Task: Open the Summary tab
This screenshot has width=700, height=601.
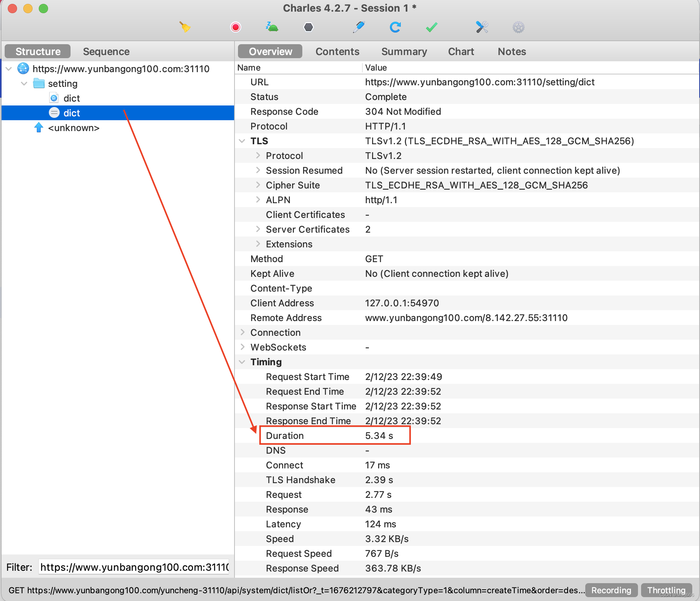Action: pyautogui.click(x=404, y=52)
